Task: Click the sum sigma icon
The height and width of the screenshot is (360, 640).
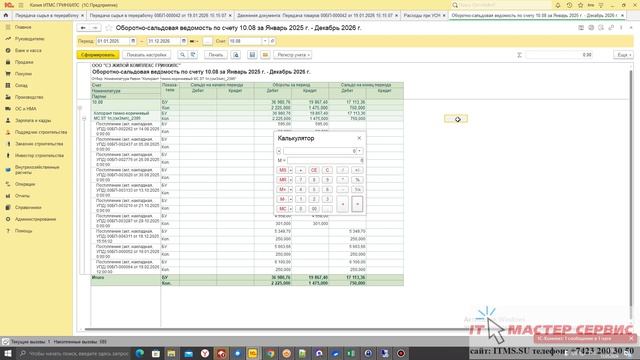Action: tap(520, 55)
